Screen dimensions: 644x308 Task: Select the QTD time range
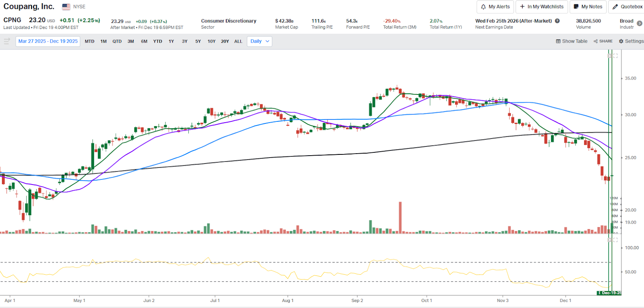117,41
